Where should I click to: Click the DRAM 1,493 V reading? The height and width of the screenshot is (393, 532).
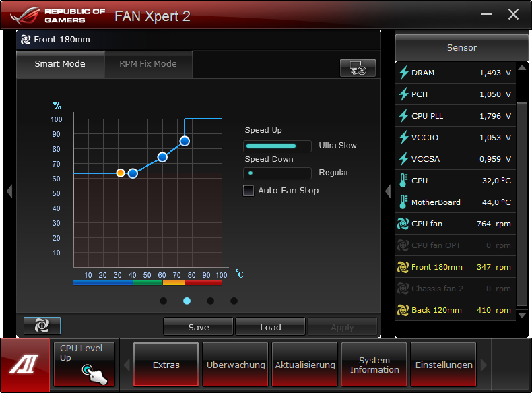coord(495,73)
